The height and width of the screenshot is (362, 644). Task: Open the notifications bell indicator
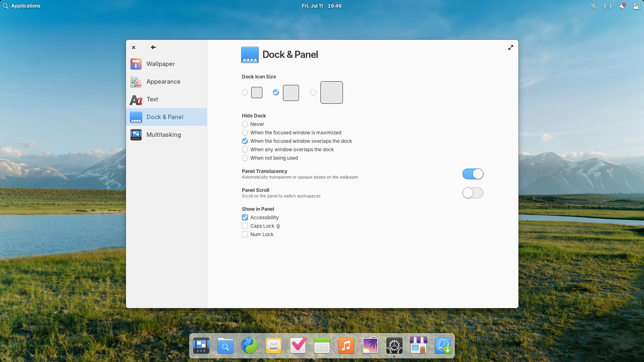point(622,6)
